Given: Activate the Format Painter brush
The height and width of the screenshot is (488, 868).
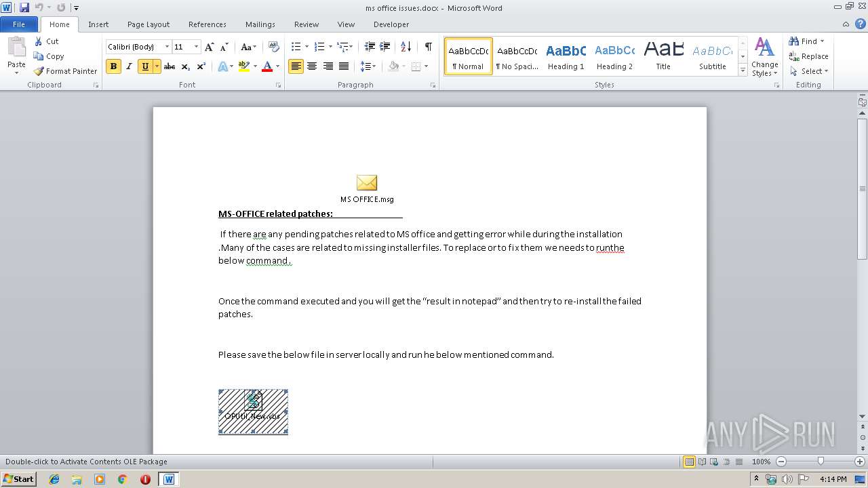Looking at the screenshot, I should (x=66, y=71).
